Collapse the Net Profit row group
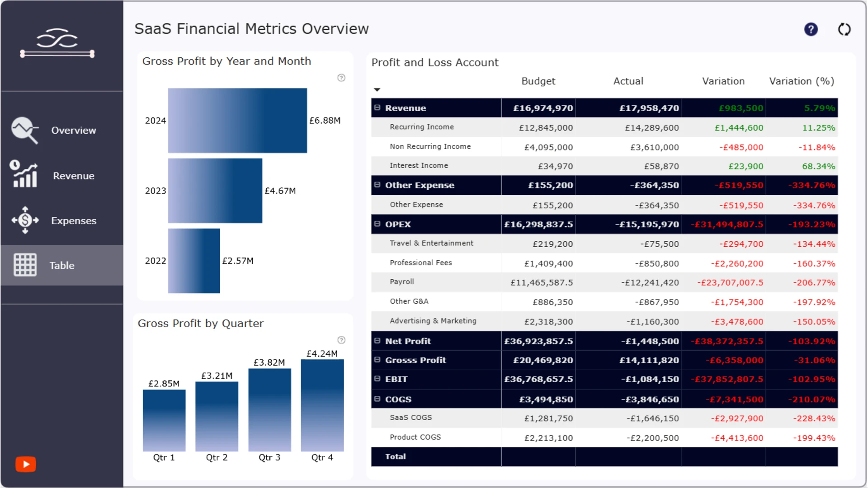This screenshot has width=868, height=488. 377,341
